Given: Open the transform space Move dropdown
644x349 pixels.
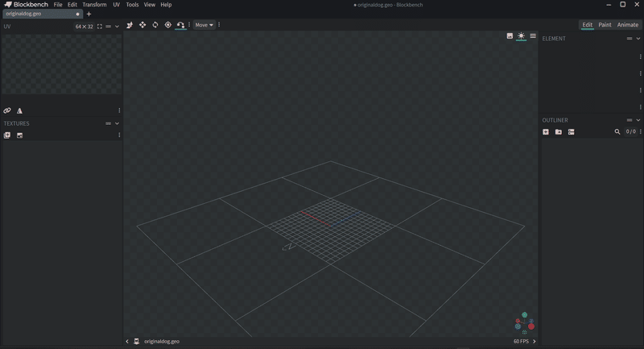Looking at the screenshot, I should [x=204, y=25].
